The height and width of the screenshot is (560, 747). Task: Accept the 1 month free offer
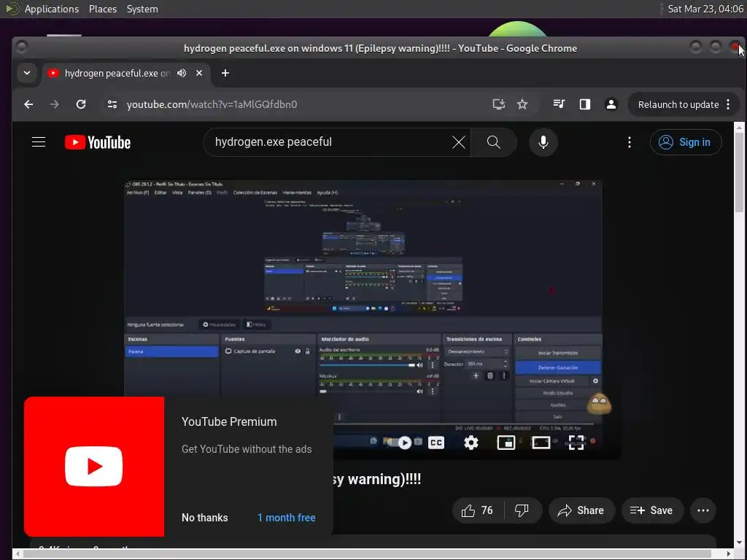[286, 518]
